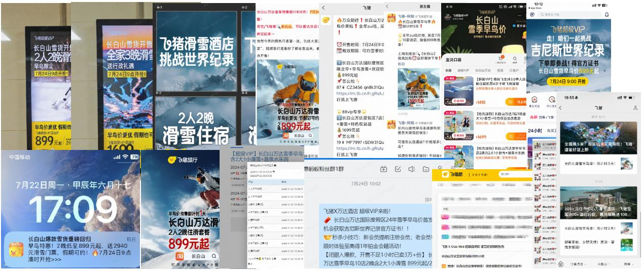Screen dimensions: 644x271
Task: Select the 24小时 tab in the 10:12 phone screen
Action: coord(534,130)
